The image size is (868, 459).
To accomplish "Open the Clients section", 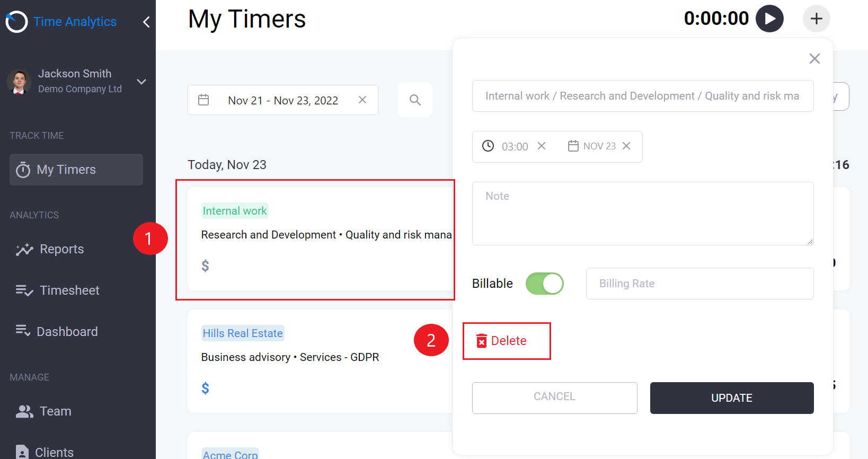I will [54, 452].
